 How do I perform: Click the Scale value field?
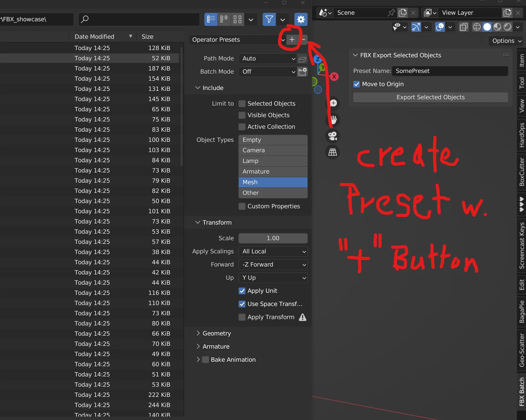point(273,238)
